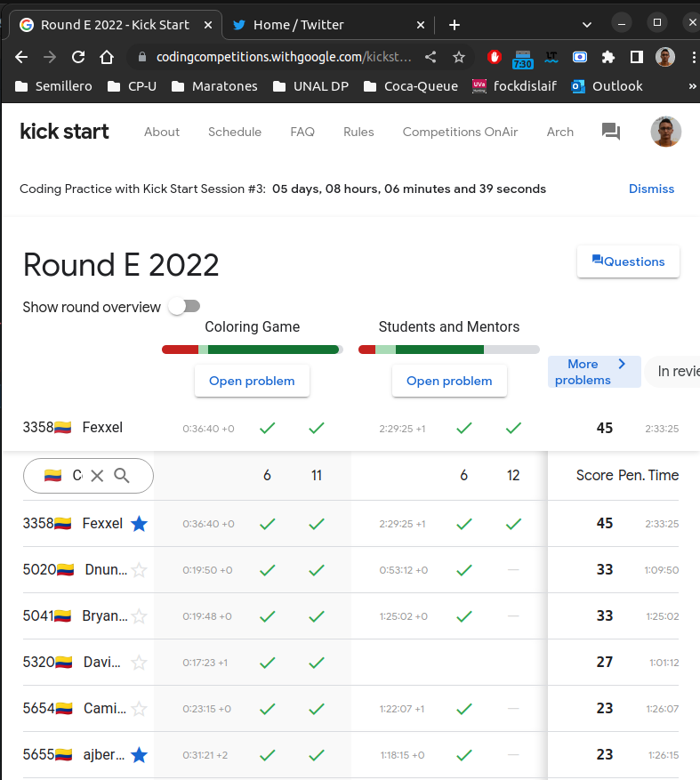Switch to the Home / Twitter tab
The height and width of the screenshot is (780, 700).
pos(299,25)
